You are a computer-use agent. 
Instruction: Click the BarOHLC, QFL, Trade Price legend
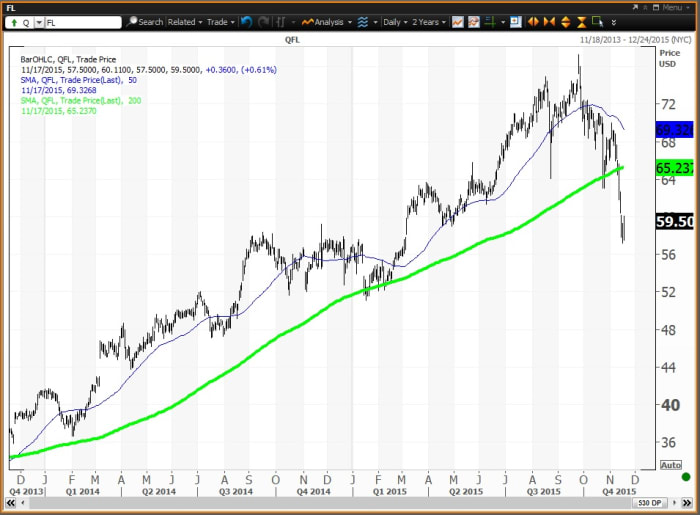coord(68,59)
